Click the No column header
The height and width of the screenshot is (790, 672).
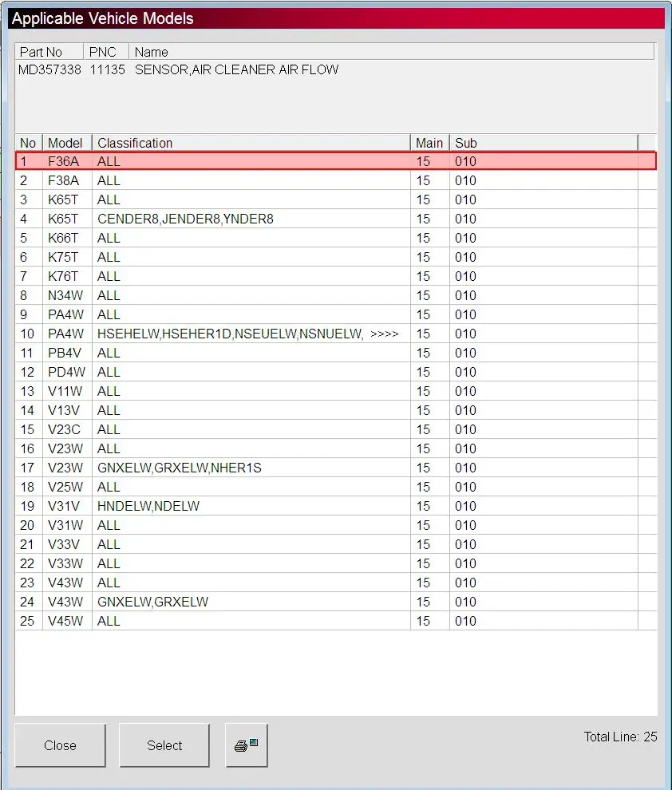click(x=29, y=143)
